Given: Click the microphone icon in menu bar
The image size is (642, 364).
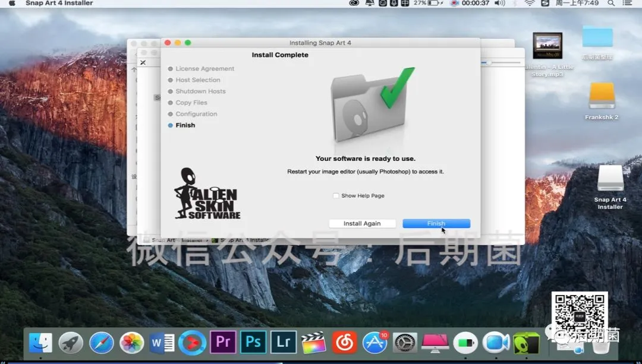Looking at the screenshot, I should pos(394,4).
